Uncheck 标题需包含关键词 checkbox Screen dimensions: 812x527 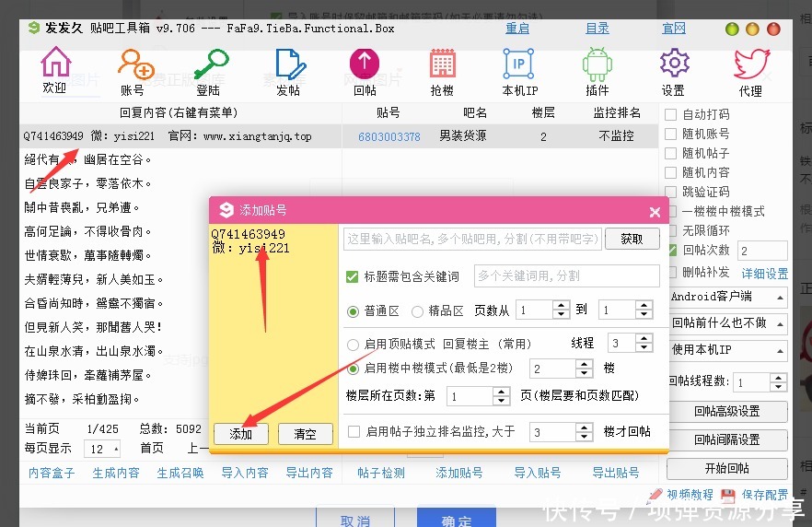[x=352, y=276]
